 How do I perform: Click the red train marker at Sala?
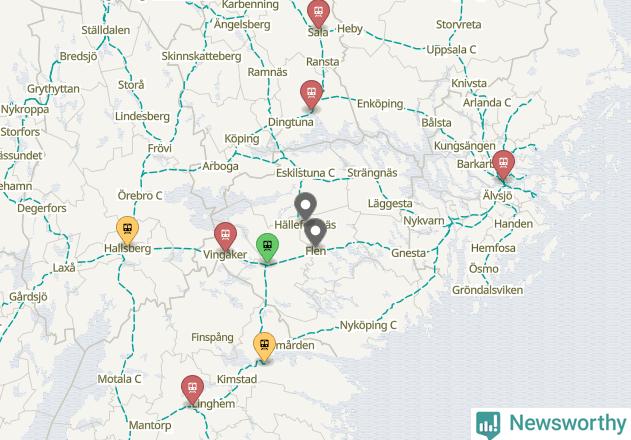(318, 13)
